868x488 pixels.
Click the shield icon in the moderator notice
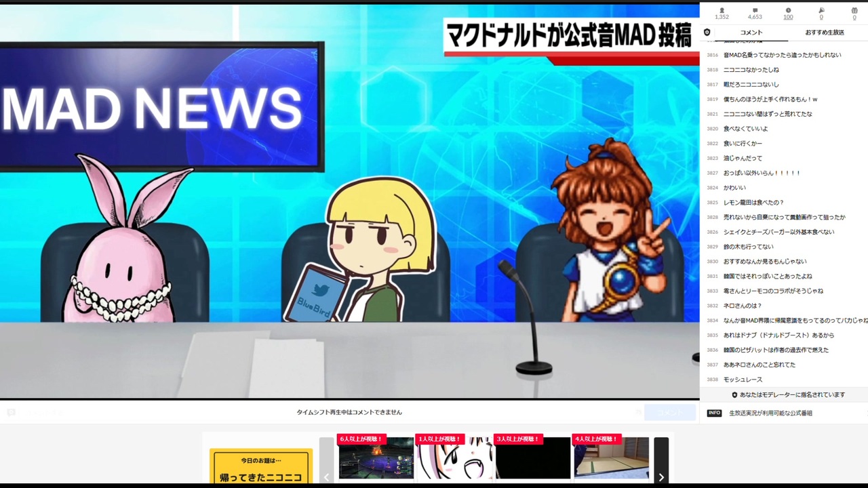(734, 394)
